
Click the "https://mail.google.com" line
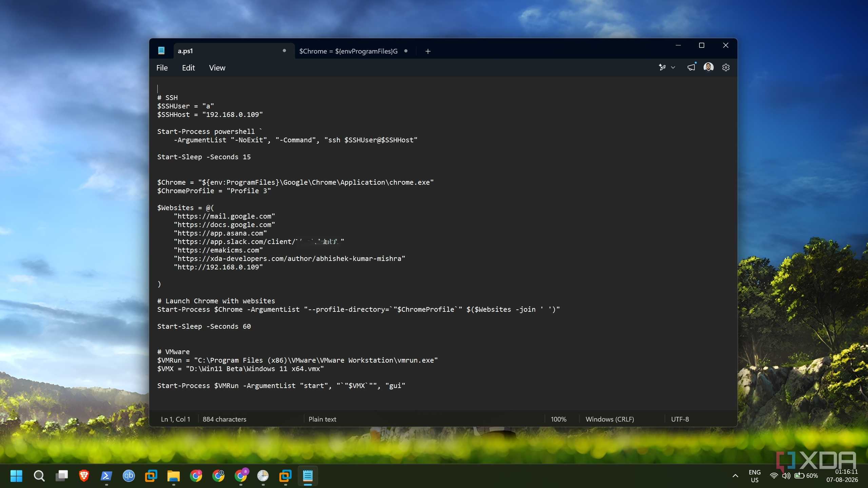[224, 216]
